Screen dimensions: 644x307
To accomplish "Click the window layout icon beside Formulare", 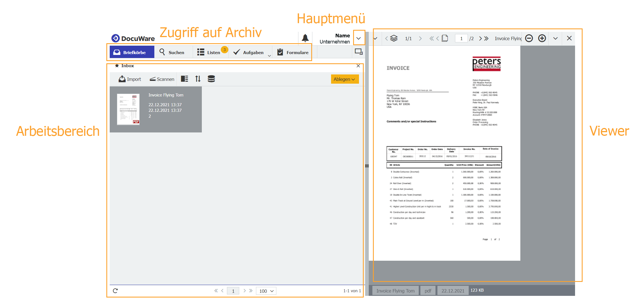I will tap(358, 52).
